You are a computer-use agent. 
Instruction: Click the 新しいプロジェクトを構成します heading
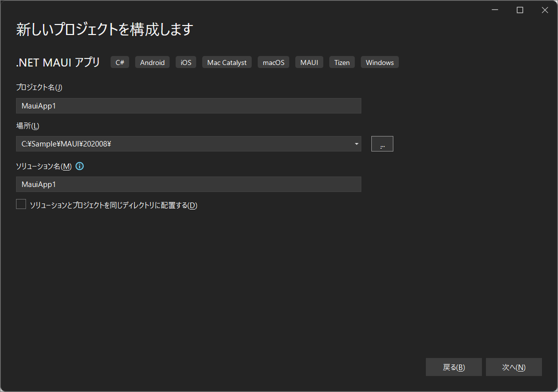[x=105, y=29]
